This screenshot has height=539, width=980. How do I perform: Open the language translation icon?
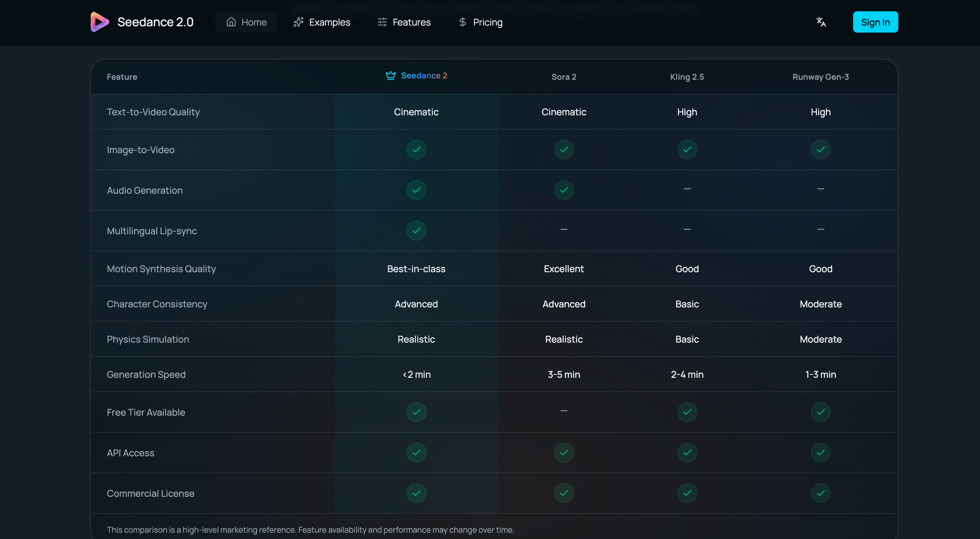(821, 22)
